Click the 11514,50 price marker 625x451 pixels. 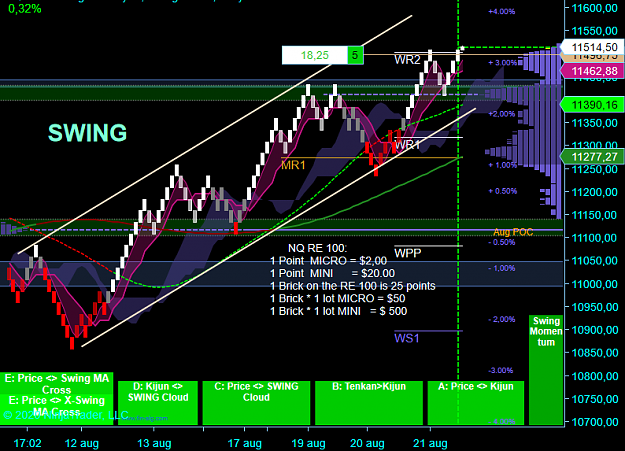coord(594,47)
